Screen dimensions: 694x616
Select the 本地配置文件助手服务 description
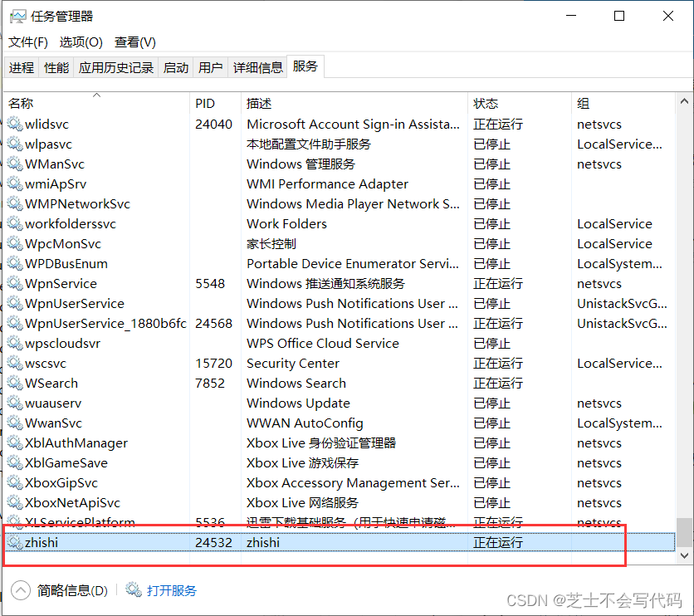point(309,144)
